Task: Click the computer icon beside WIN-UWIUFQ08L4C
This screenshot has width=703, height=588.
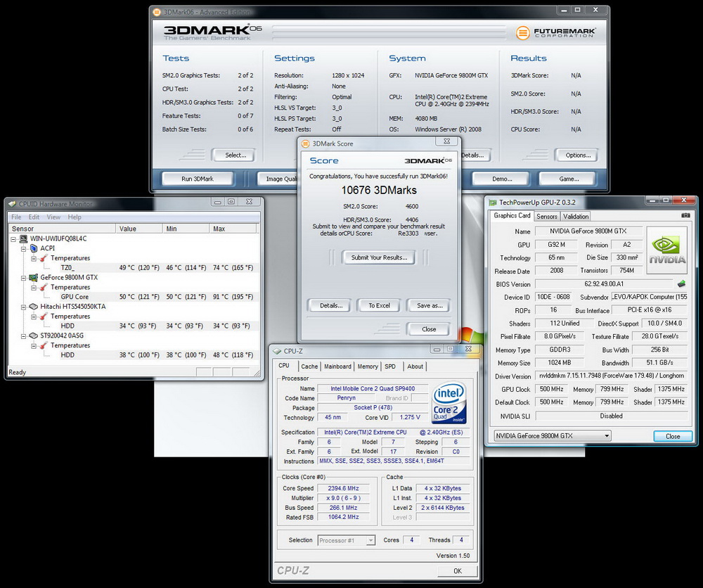Action: [23, 238]
